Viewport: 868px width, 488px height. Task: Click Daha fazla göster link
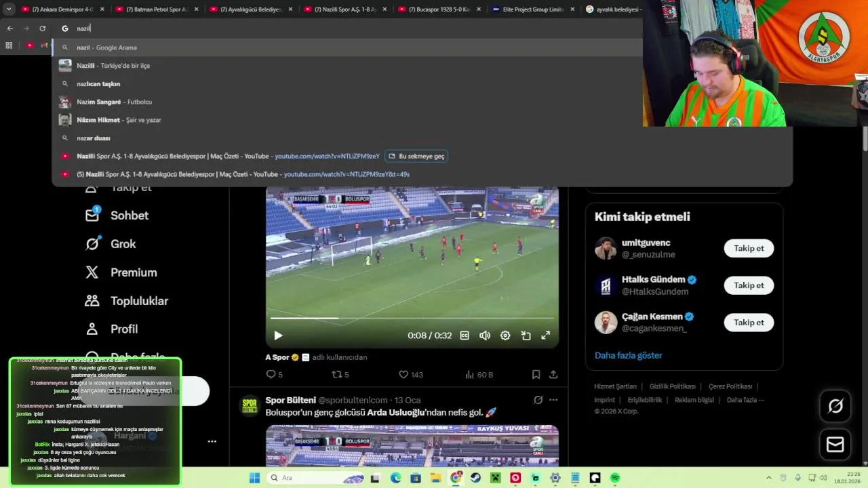click(628, 355)
